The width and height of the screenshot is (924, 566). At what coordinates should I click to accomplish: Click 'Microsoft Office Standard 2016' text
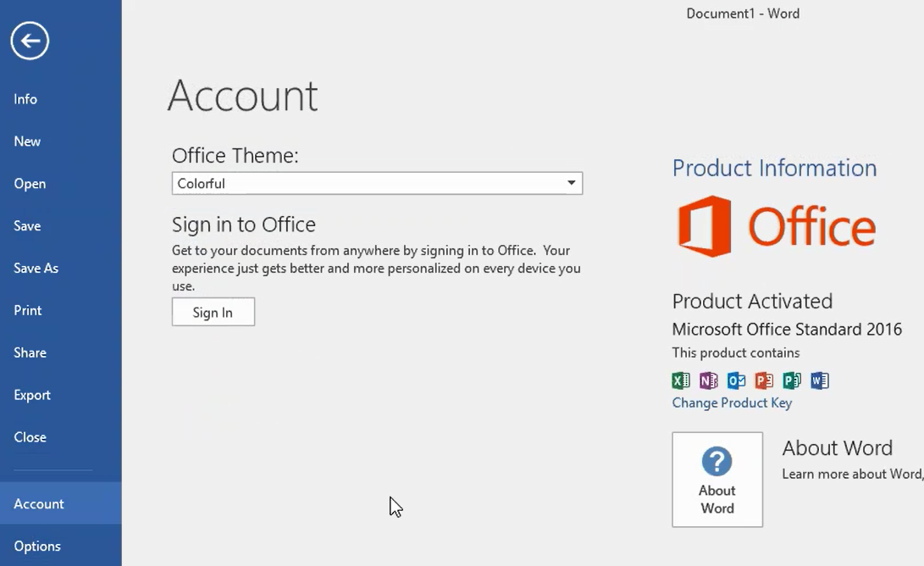[x=787, y=329]
